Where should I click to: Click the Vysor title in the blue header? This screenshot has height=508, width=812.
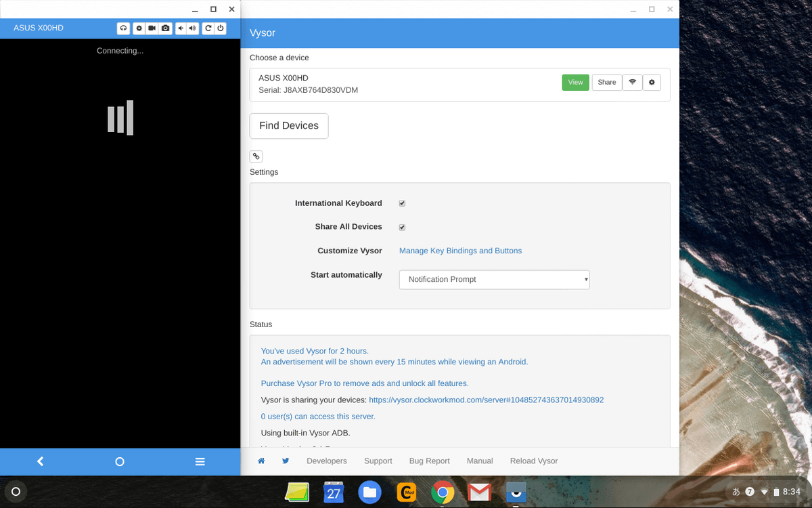(x=263, y=33)
